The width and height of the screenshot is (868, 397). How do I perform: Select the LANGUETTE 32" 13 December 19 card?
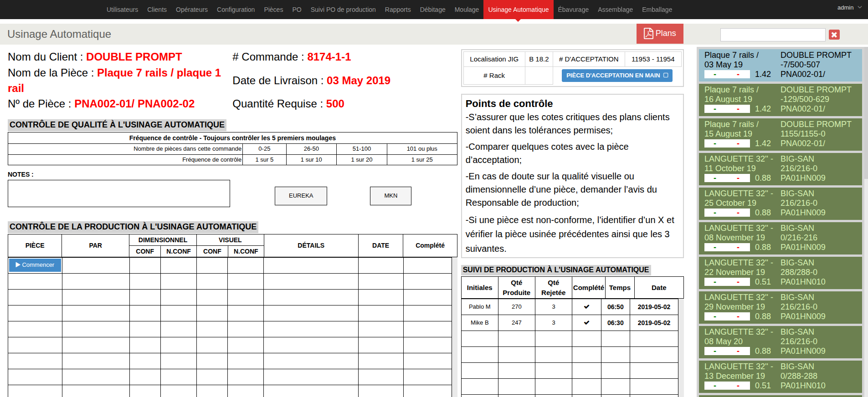click(x=780, y=376)
